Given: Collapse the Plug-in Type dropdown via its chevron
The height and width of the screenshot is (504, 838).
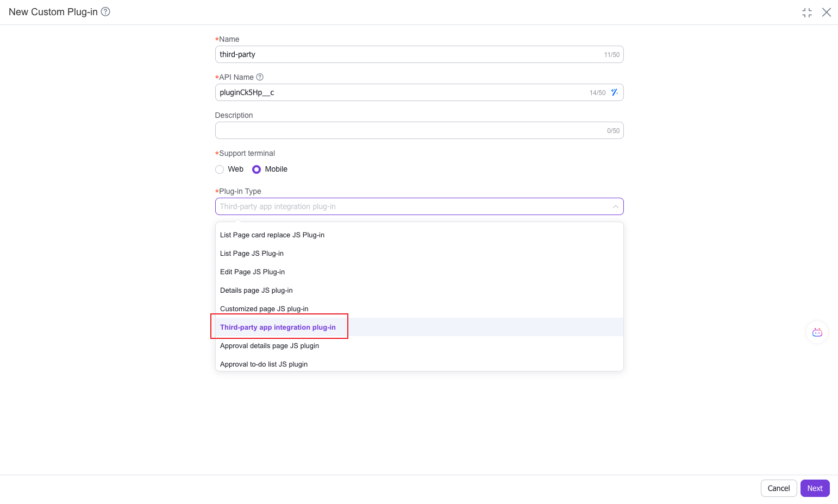Looking at the screenshot, I should (x=615, y=206).
